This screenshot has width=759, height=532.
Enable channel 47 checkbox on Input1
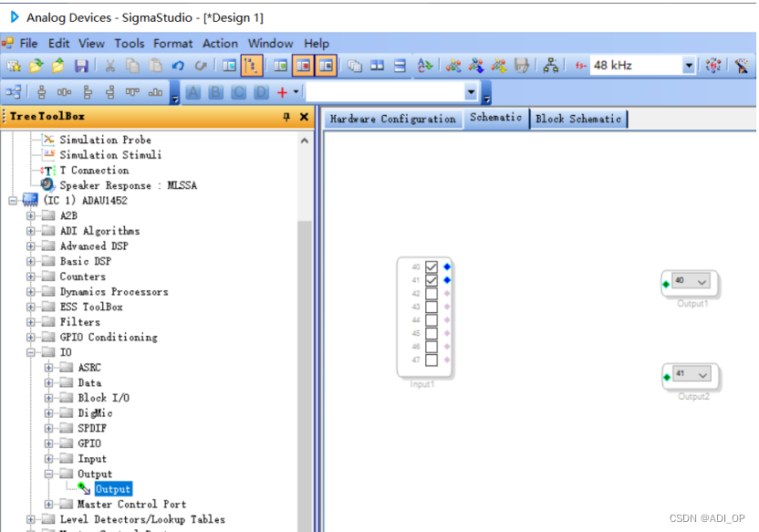(x=431, y=360)
